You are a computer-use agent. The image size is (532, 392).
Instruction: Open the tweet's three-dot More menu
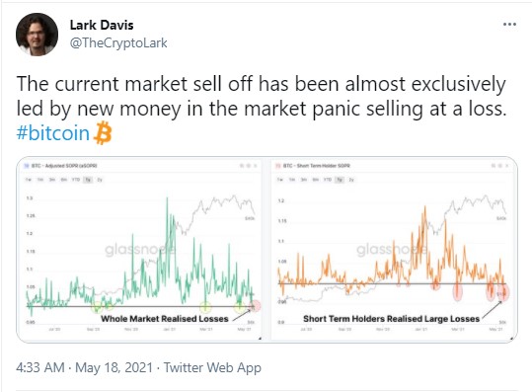(x=509, y=25)
